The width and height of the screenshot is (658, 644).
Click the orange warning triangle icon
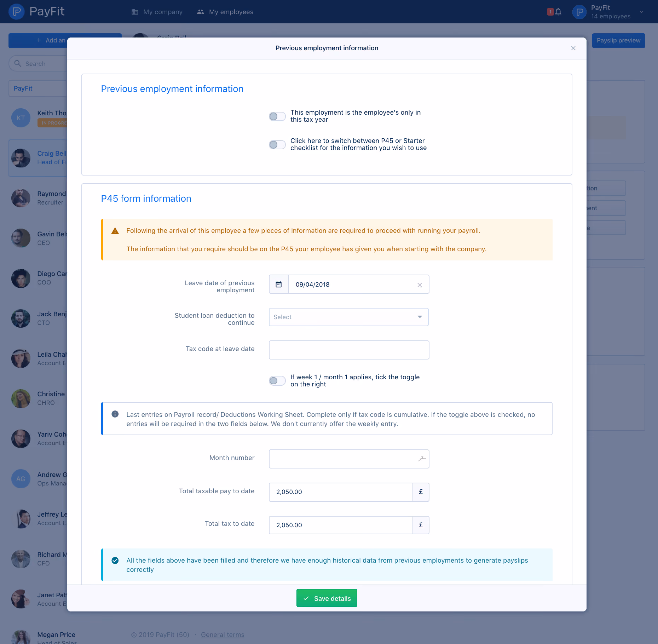pyautogui.click(x=115, y=231)
